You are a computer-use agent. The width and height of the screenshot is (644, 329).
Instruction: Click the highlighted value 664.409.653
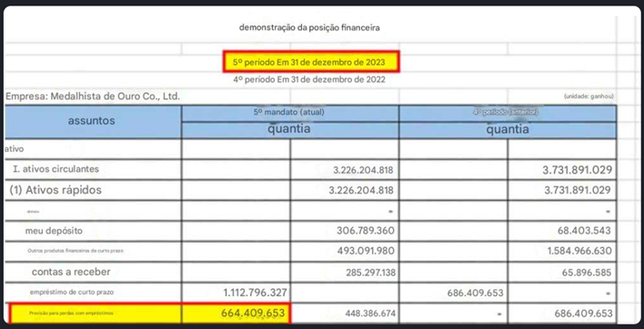click(253, 314)
